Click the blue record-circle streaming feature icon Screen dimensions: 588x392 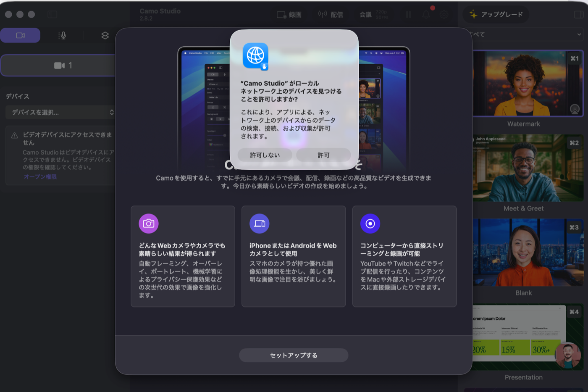370,224
